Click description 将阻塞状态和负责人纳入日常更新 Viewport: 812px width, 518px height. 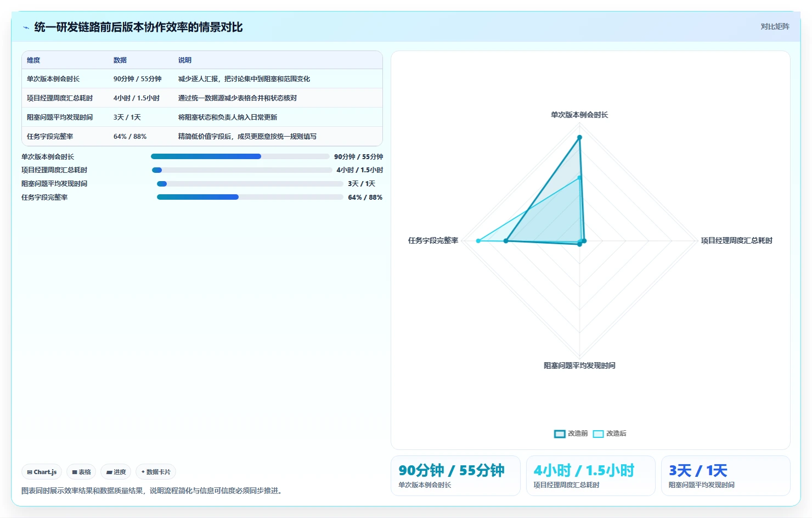pyautogui.click(x=228, y=117)
